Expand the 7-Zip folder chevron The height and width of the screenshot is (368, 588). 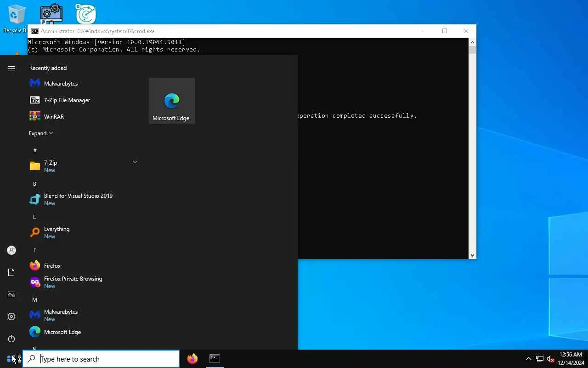tap(135, 162)
